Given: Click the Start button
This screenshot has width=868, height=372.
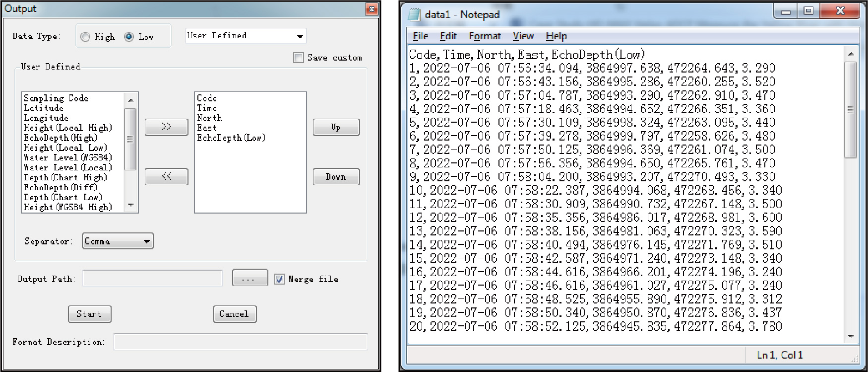Looking at the screenshot, I should [x=90, y=314].
